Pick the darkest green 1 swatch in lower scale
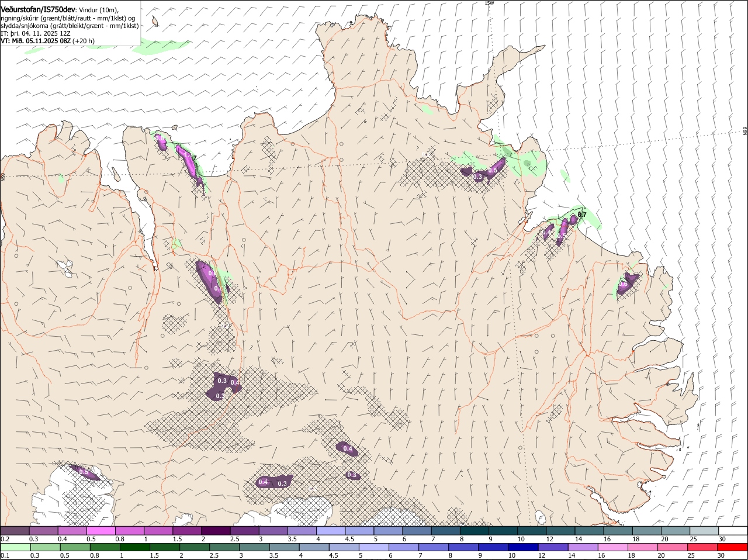Screen dimensions: 748x560 (x=135, y=547)
